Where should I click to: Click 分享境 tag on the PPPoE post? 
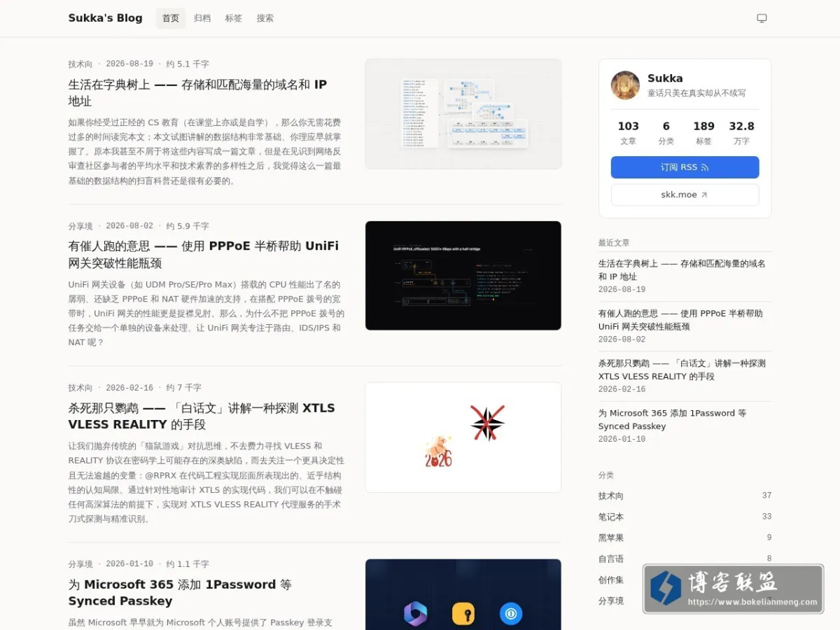coord(80,226)
